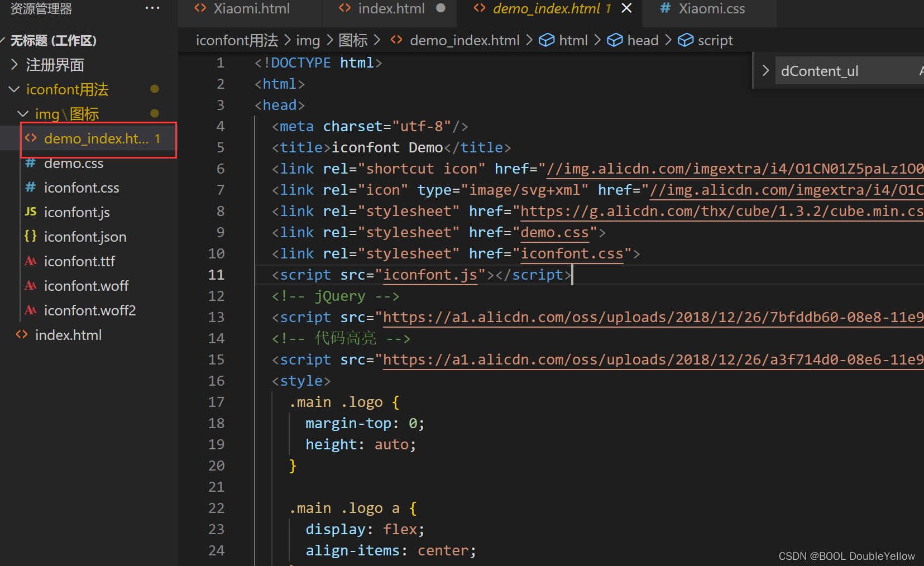Viewport: 924px width, 566px height.
Task: Click the JS icon beside iconfont.js
Action: [31, 212]
